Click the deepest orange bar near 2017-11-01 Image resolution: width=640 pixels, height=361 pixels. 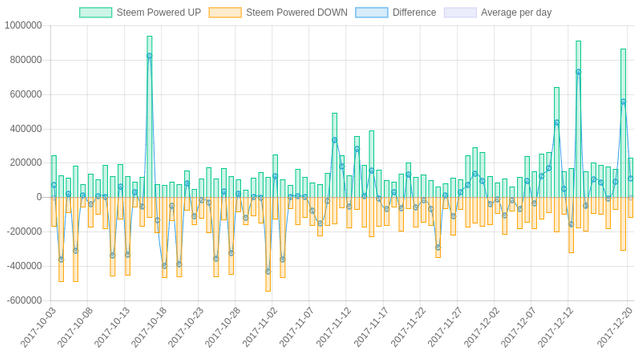coord(268,244)
